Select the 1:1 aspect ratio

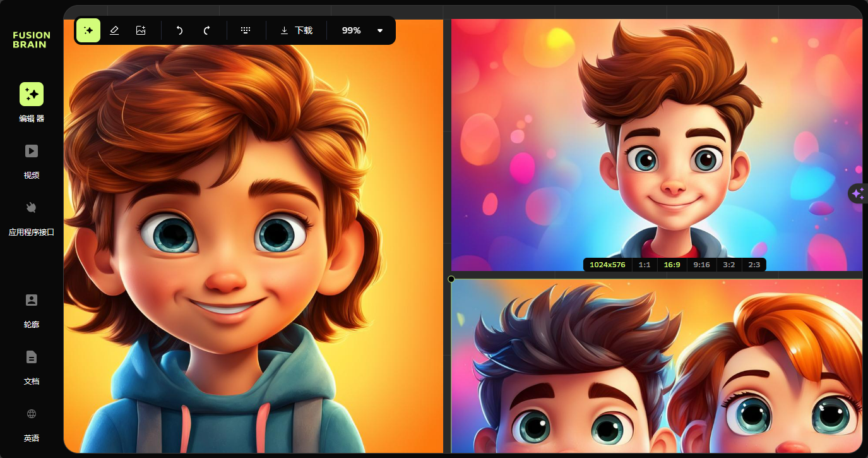point(645,265)
